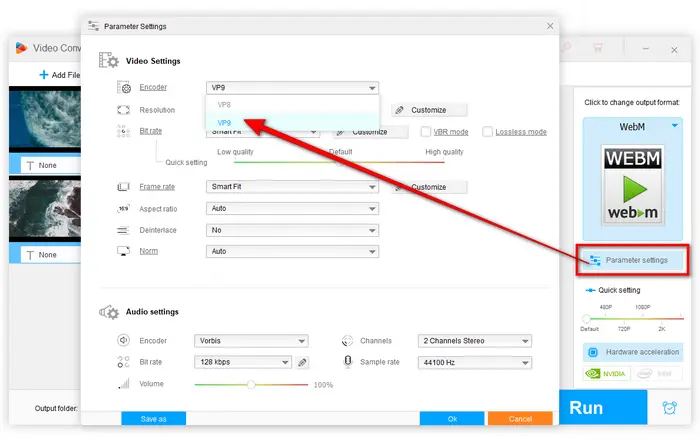Expand the Deinterlace dropdown set to No
Screen dimensions: 700x440
(292, 230)
